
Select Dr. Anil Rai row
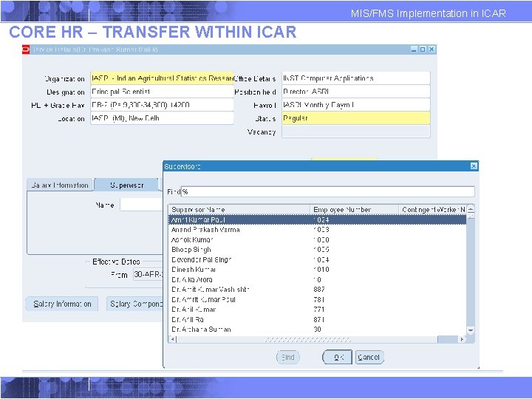(x=317, y=320)
